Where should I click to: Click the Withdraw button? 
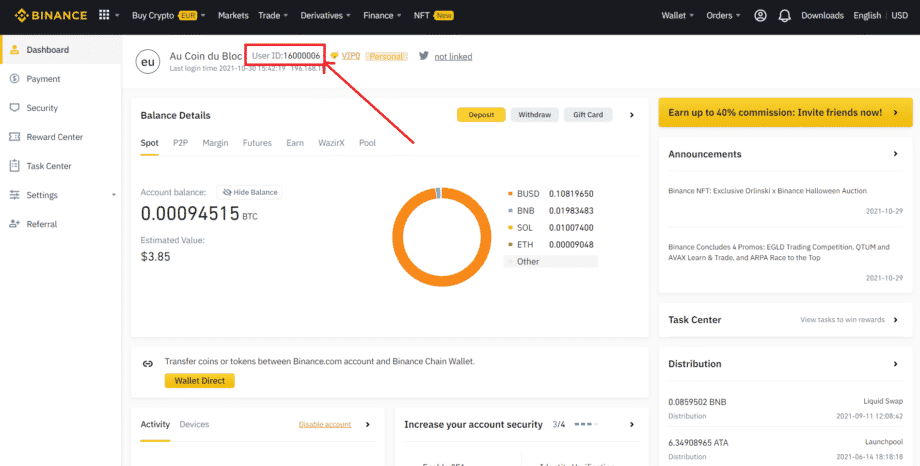point(535,115)
